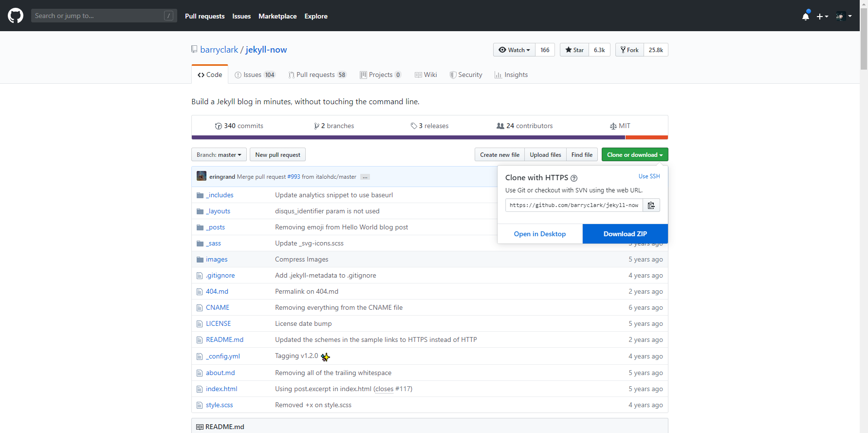Open _config.yml file
Screen dimensions: 868x433
[223, 356]
